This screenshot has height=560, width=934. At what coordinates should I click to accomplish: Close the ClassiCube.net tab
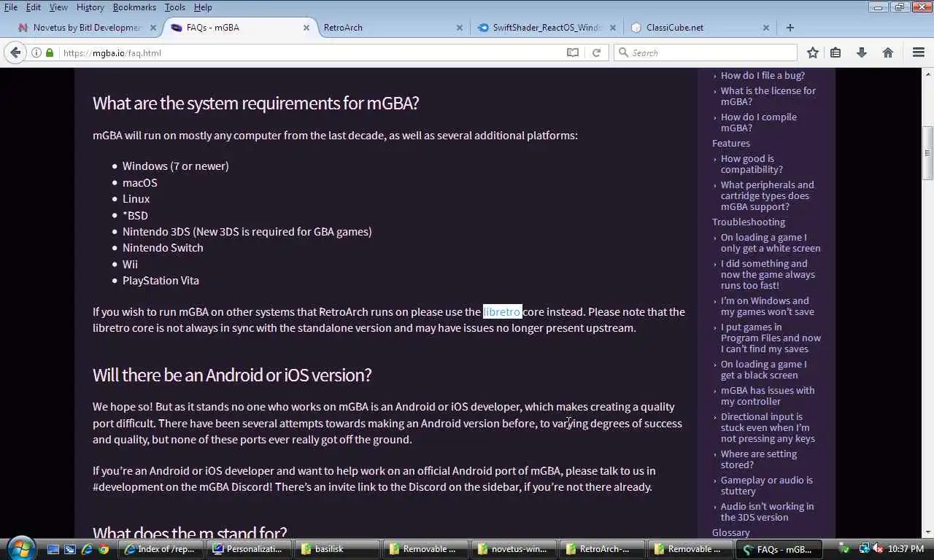coord(766,28)
